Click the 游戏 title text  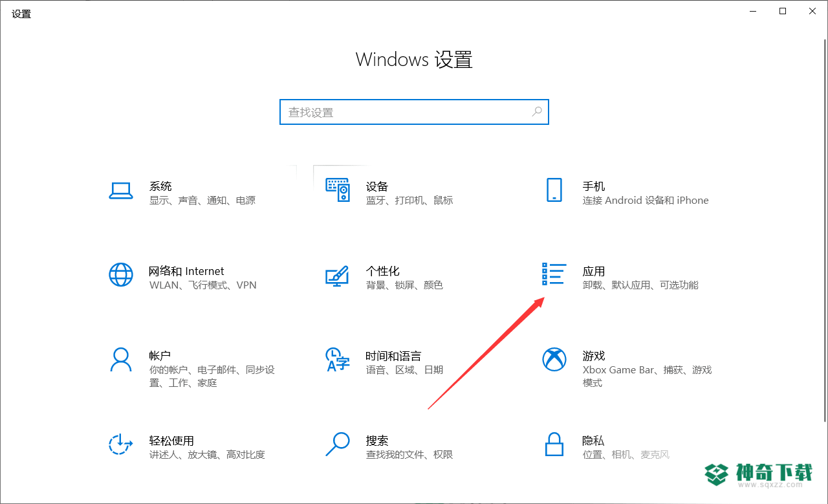pos(594,356)
